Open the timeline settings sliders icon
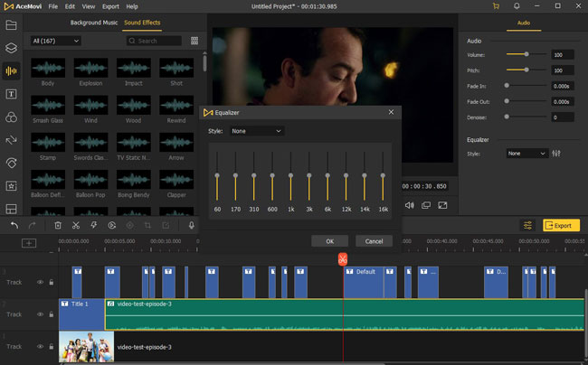588x365 pixels. click(x=527, y=225)
